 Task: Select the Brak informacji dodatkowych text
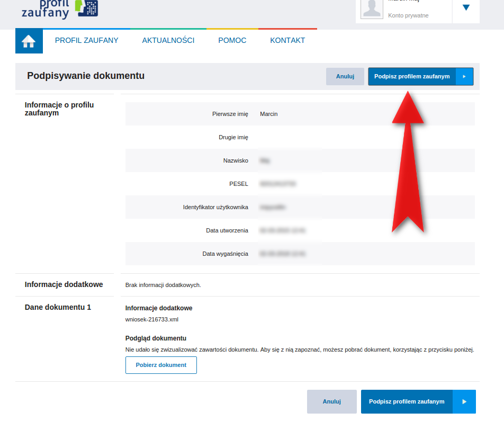tap(163, 285)
